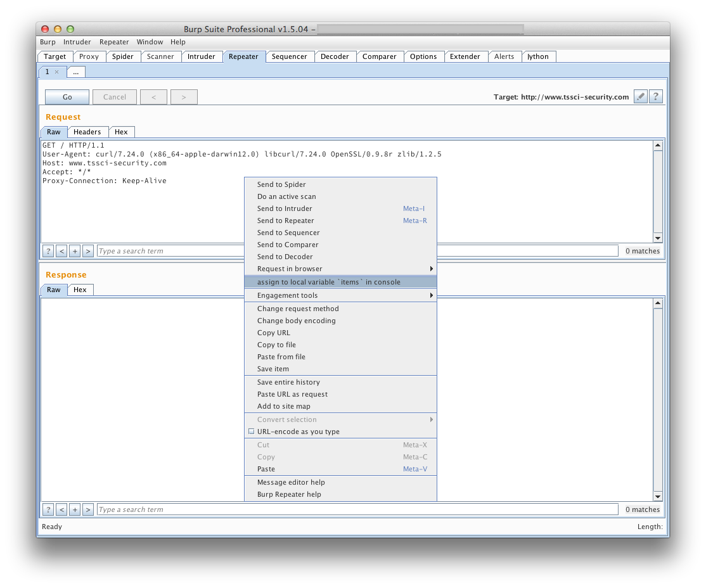Choose Change body encoding

tap(340, 321)
